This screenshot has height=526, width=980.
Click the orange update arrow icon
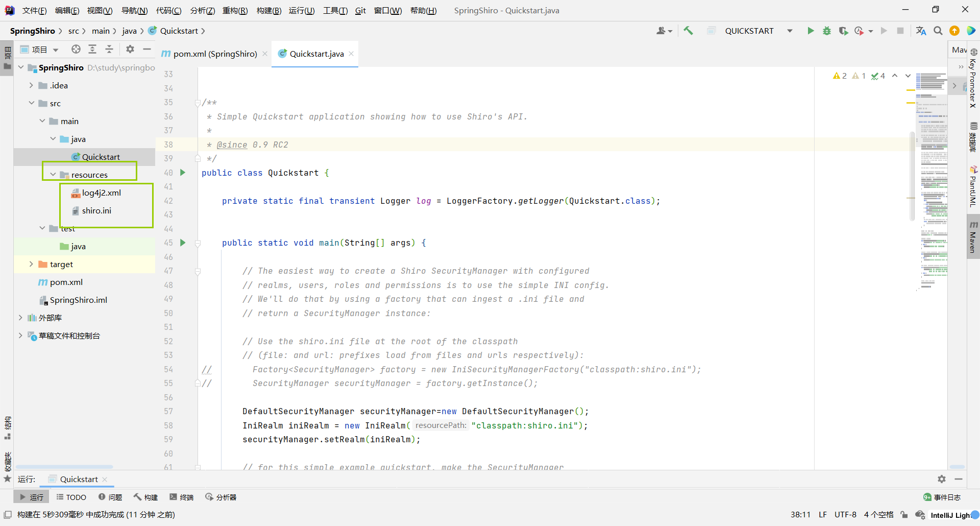[954, 31]
